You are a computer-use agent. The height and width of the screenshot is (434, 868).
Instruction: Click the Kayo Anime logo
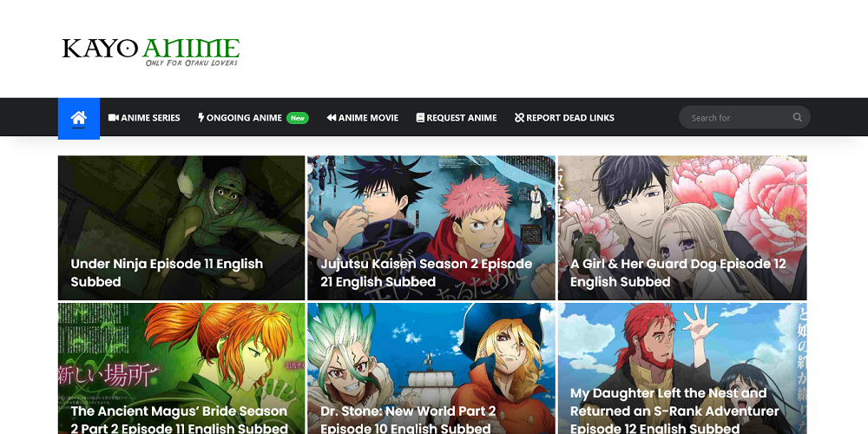(150, 51)
